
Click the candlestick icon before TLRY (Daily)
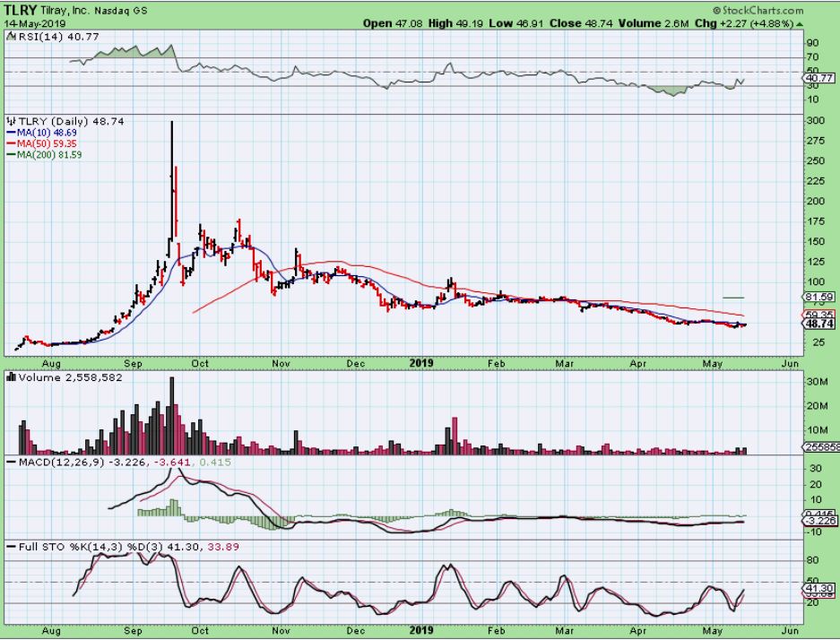[12, 122]
